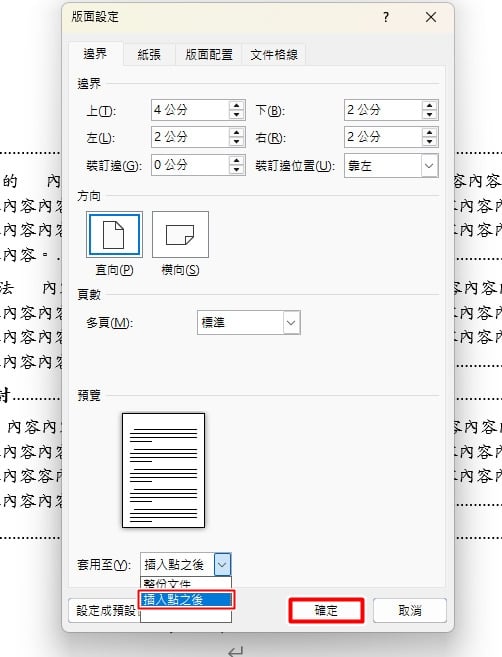Increase top margin with up arrow

coord(237,106)
